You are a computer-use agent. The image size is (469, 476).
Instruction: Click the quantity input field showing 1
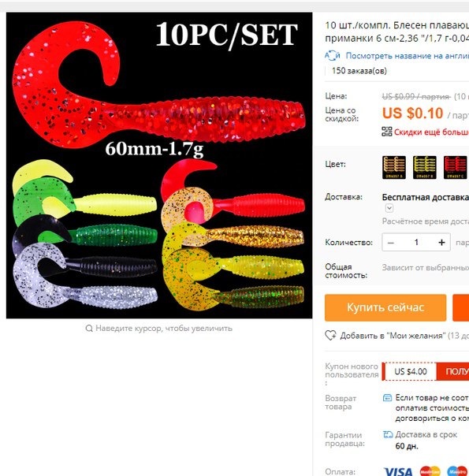(416, 242)
